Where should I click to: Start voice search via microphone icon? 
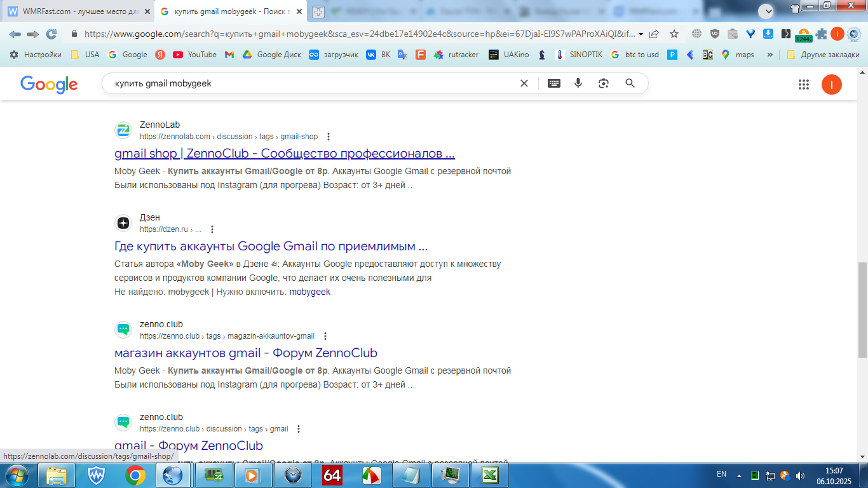tap(578, 83)
